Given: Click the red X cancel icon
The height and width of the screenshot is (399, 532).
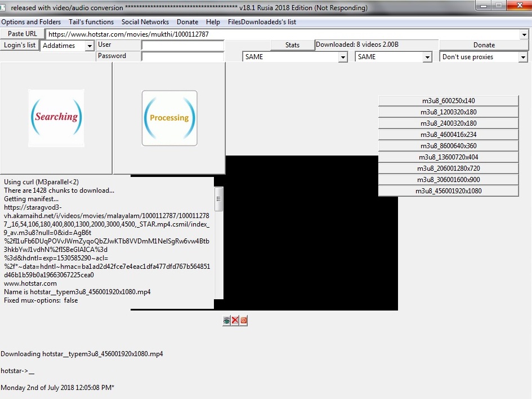Looking at the screenshot, I should pyautogui.click(x=235, y=321).
